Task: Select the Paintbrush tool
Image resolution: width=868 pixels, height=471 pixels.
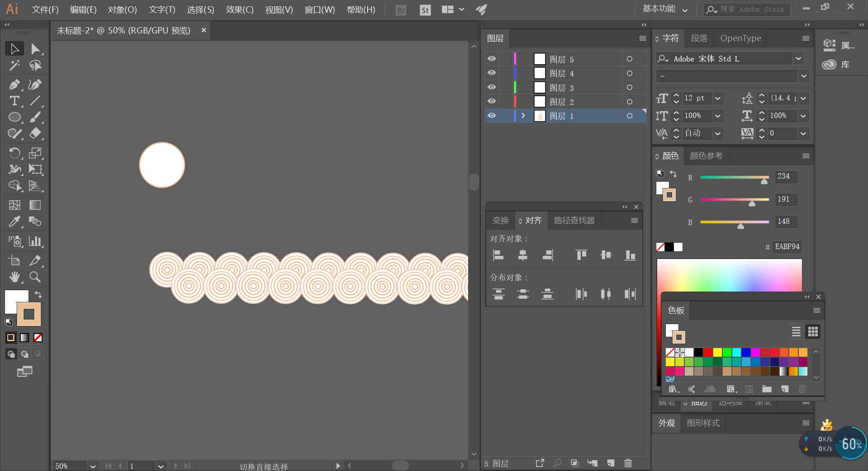Action: [x=35, y=117]
